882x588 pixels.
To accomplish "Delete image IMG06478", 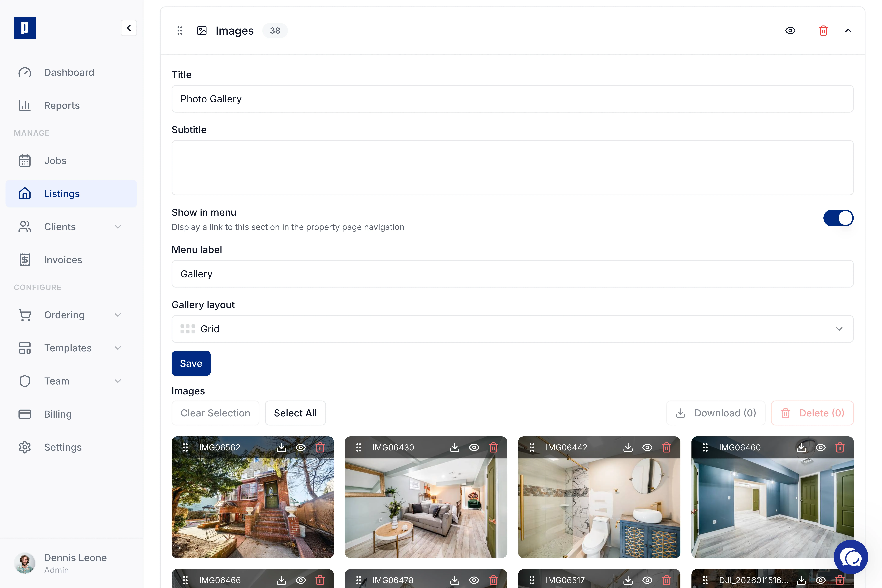I will [493, 580].
